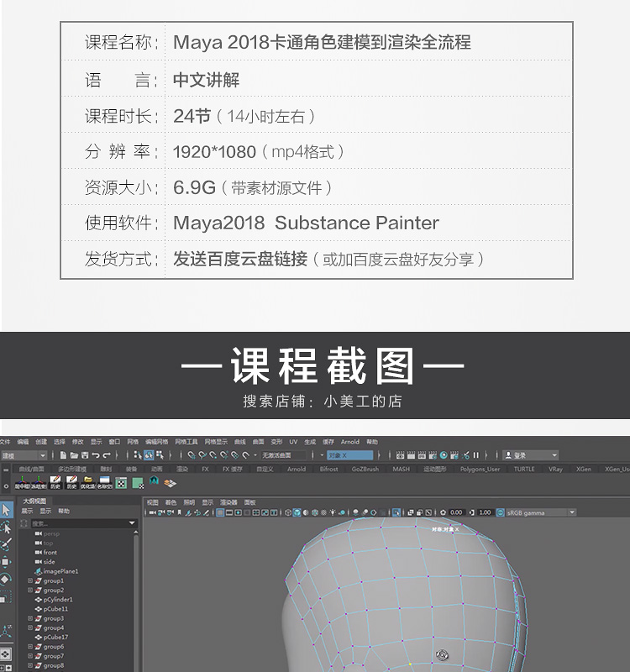Toggle film gate display in viewport
Image resolution: width=630 pixels, height=672 pixels.
click(229, 512)
